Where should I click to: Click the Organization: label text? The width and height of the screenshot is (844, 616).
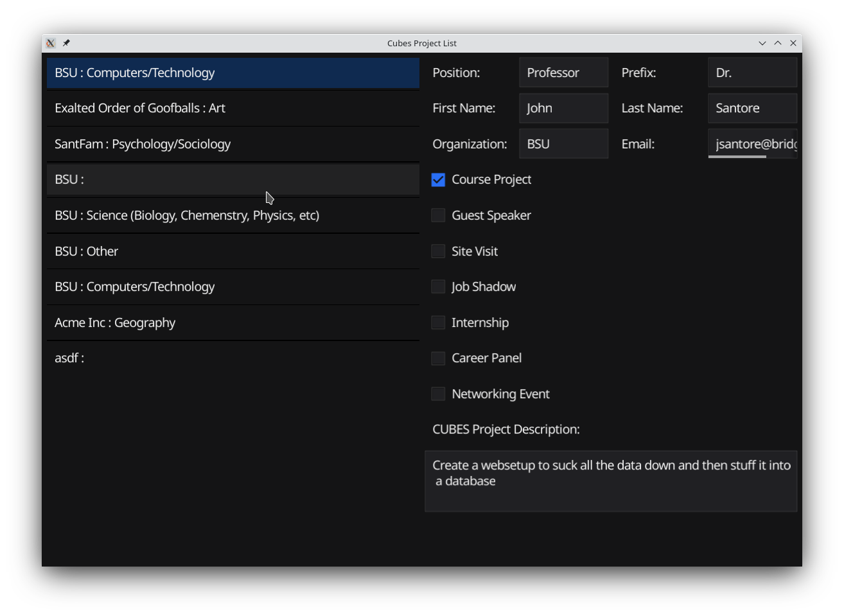click(x=470, y=145)
